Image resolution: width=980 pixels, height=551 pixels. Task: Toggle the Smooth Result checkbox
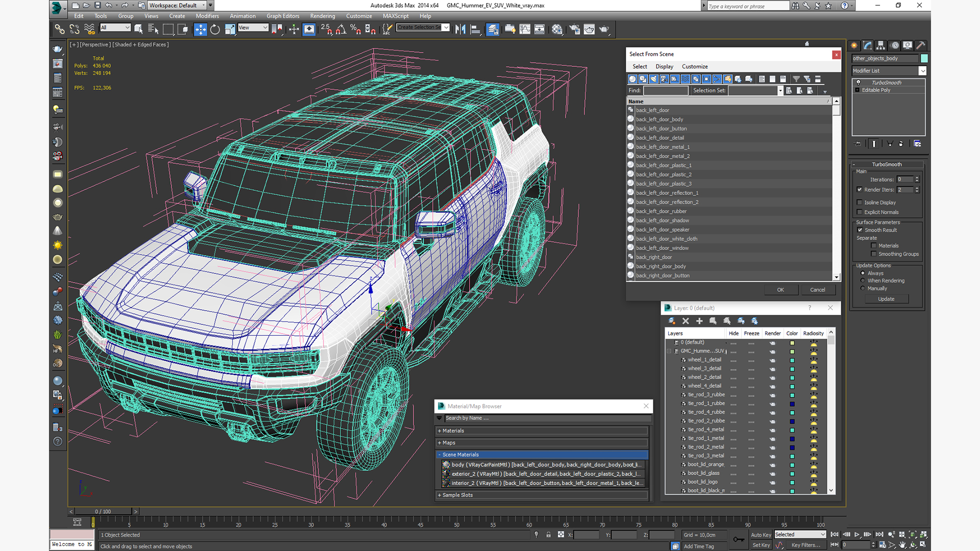click(x=860, y=230)
